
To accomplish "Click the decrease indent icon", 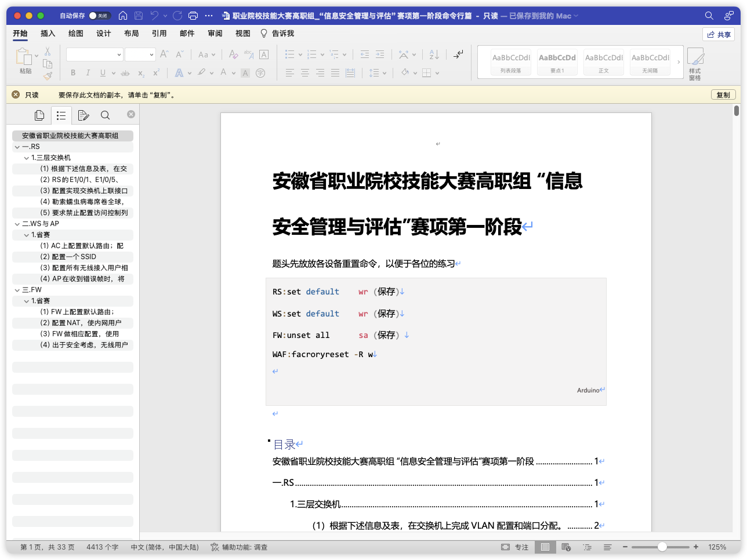I will coord(364,54).
